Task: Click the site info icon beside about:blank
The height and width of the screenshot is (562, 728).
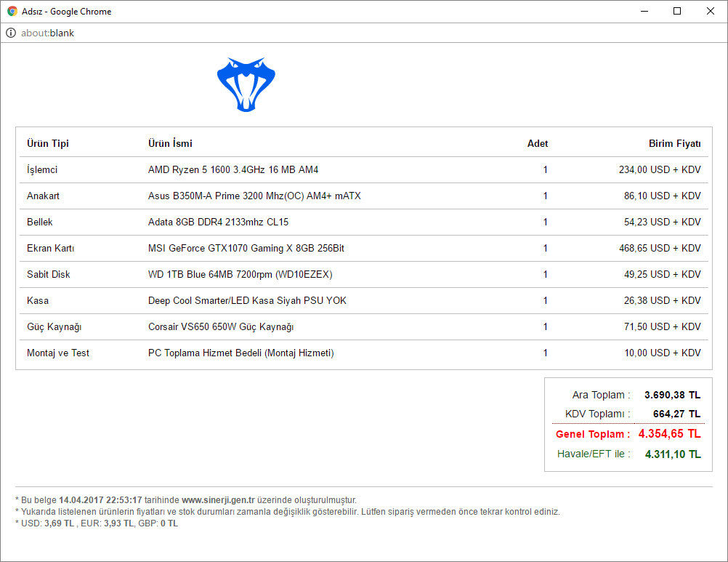Action: pyautogui.click(x=11, y=33)
